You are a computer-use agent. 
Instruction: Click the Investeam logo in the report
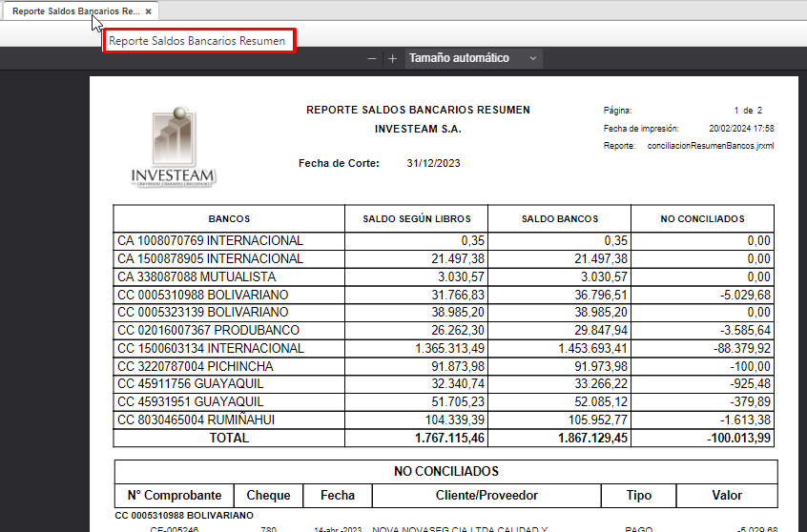174,146
